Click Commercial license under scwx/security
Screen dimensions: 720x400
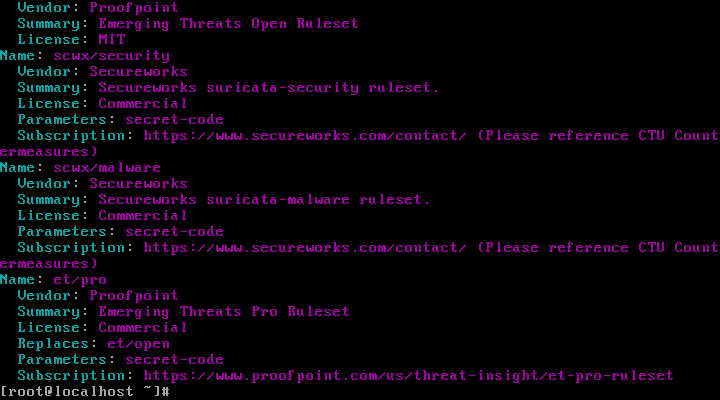click(143, 104)
